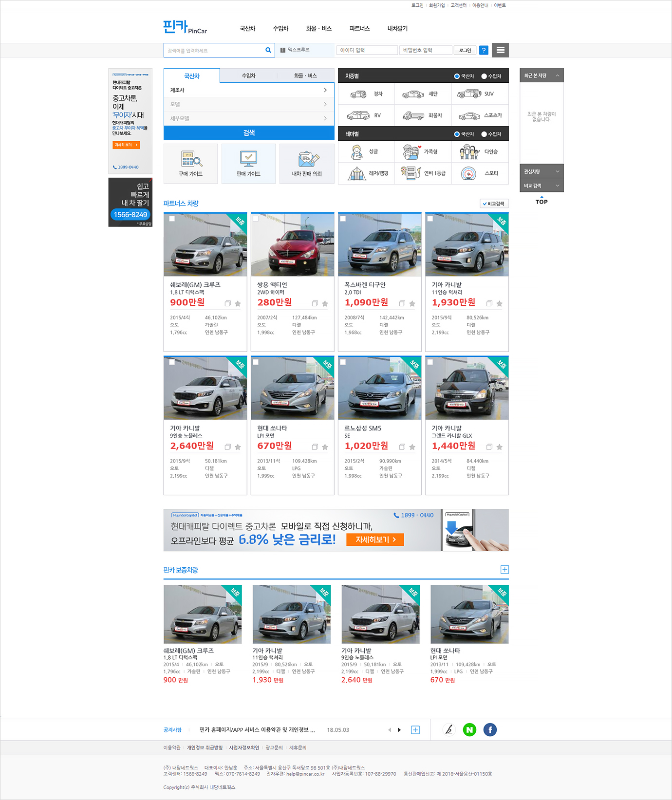Viewport: 672px width, 800px height.
Task: Show next notice with right arrow
Action: [x=399, y=730]
